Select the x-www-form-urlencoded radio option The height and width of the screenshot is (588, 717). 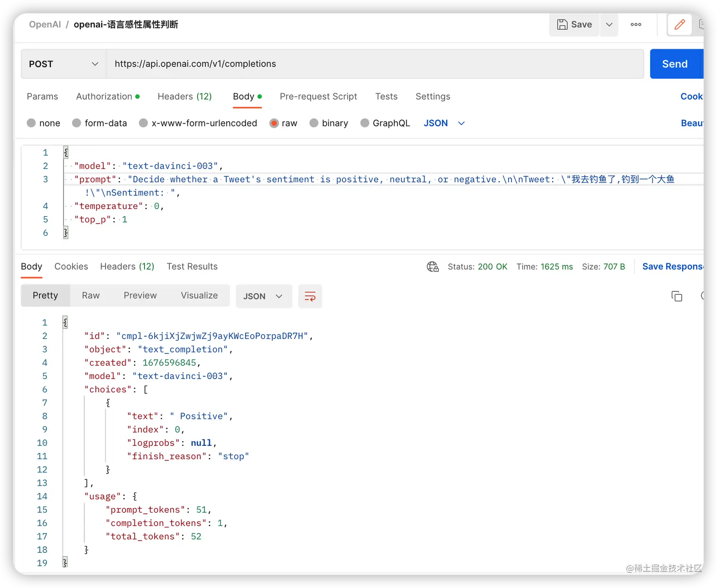coord(144,123)
